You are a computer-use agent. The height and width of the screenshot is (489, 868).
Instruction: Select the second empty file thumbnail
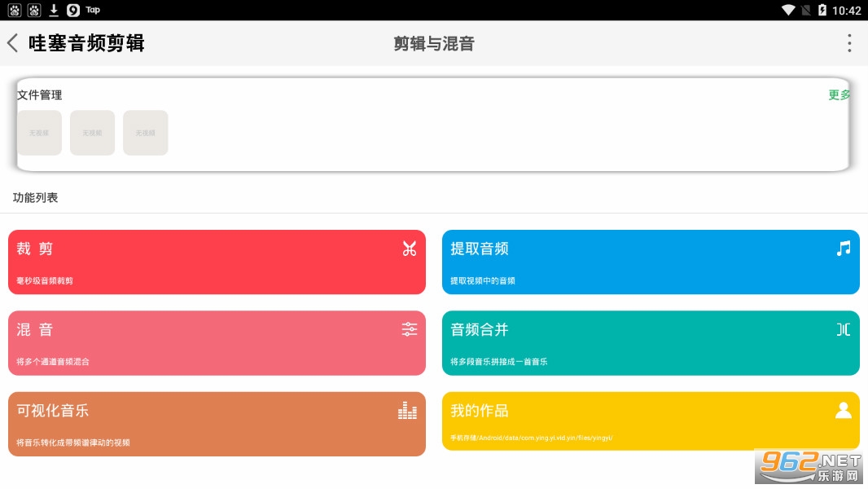click(x=93, y=133)
